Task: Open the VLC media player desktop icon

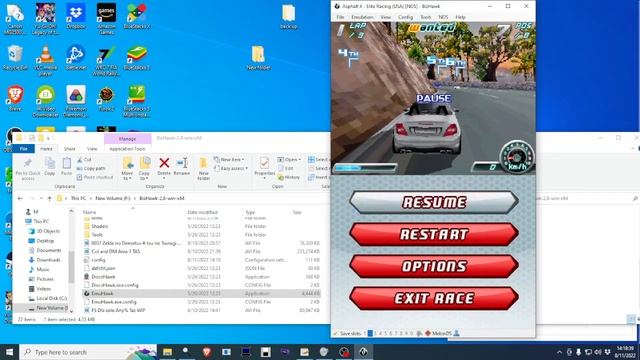Action: point(45,60)
